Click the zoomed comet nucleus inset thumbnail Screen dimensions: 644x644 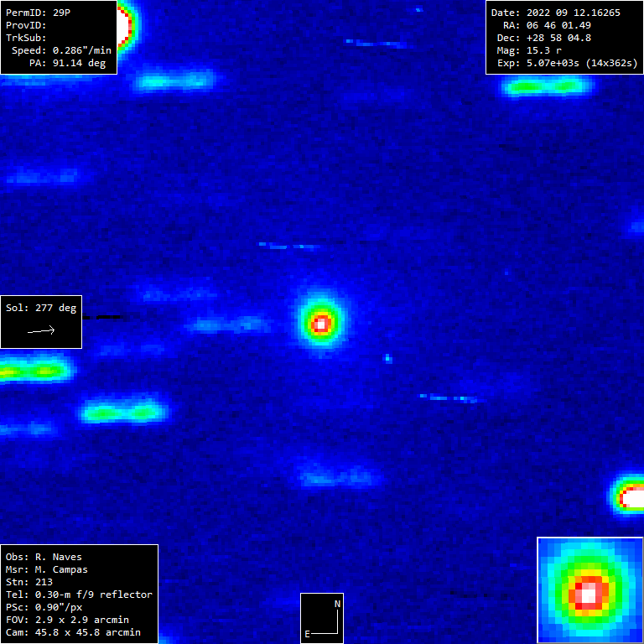pyautogui.click(x=590, y=590)
